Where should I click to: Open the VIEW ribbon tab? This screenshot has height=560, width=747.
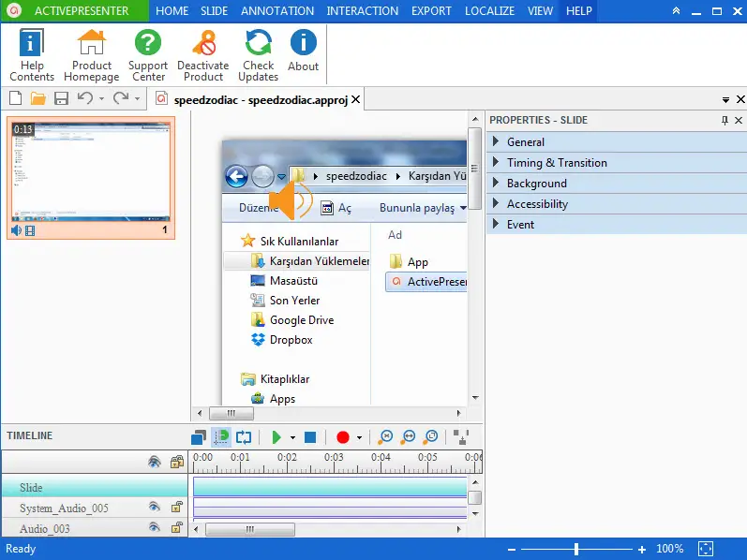pyautogui.click(x=540, y=11)
